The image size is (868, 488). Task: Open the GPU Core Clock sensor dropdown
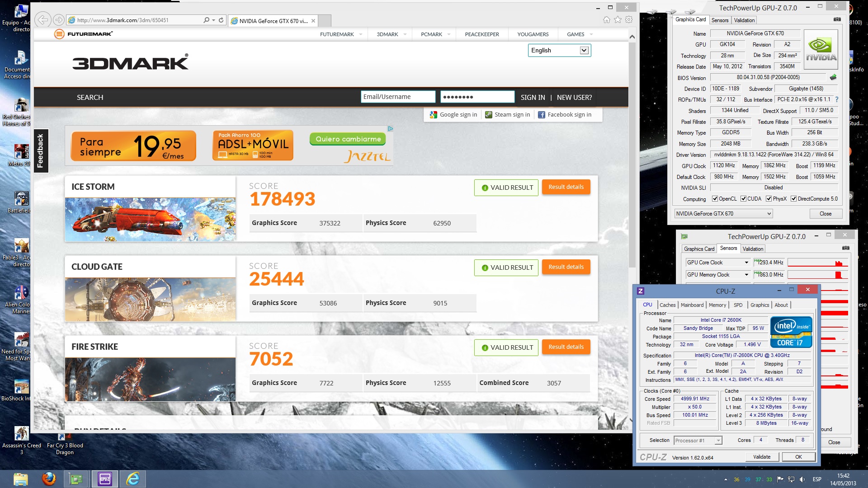[x=746, y=263]
